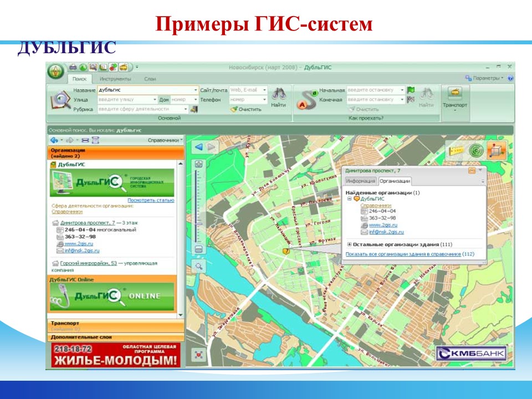Select the yellow ruler measuring tool

(x=457, y=150)
